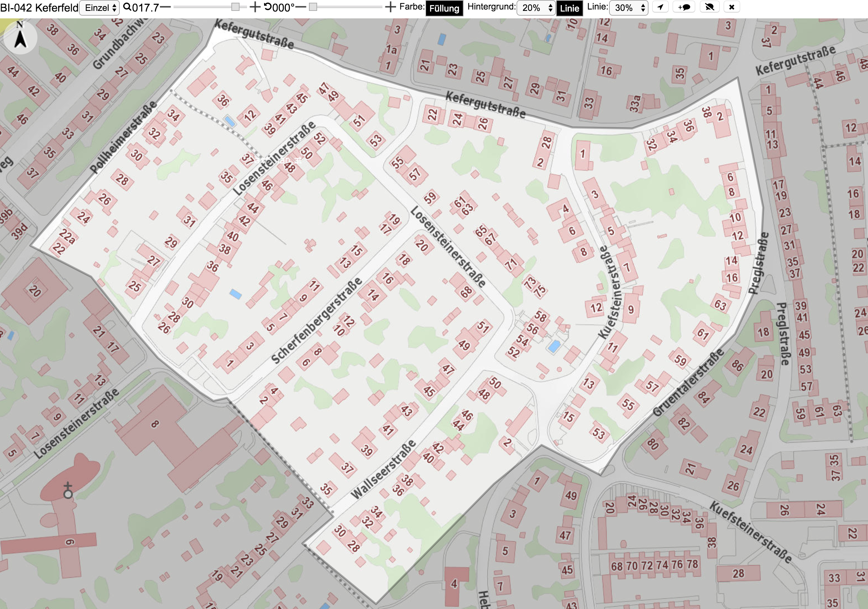Click the zoom slider handle
868x609 pixels.
235,7
